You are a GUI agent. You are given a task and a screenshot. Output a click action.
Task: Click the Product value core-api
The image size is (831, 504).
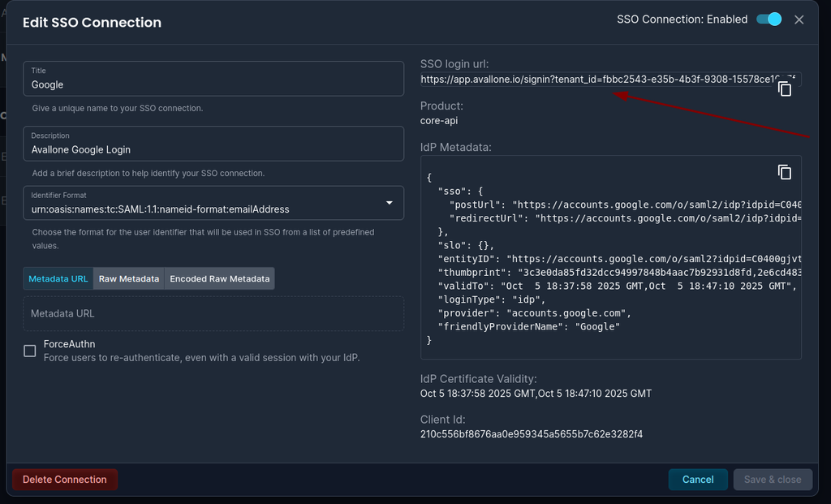(x=439, y=121)
